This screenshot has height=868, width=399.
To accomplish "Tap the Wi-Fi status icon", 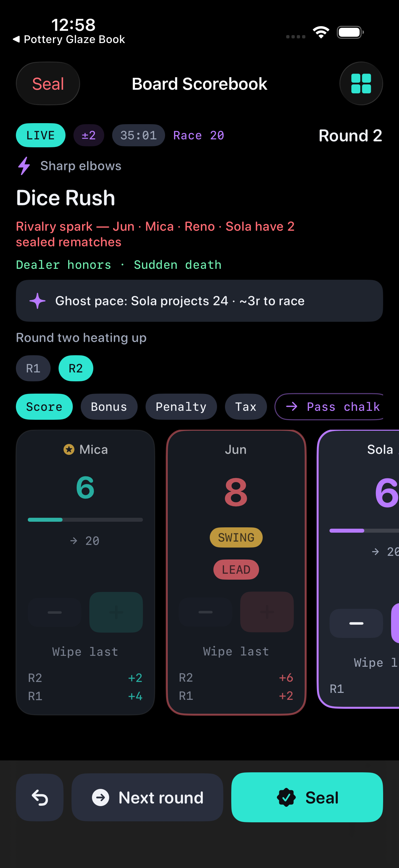I will 321,32.
